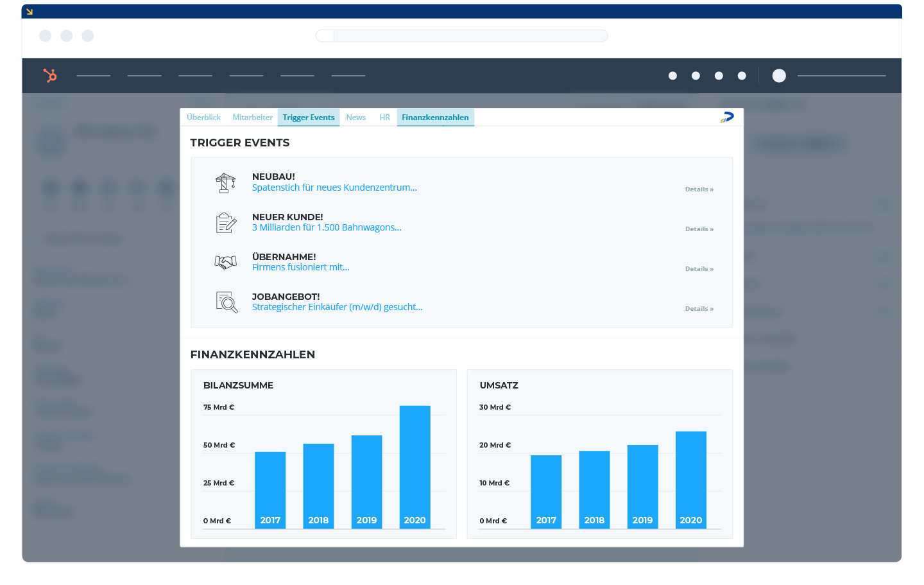The width and height of the screenshot is (924, 585).
Task: Click the handshake icon for the ÜBERNAHME event
Action: click(x=226, y=262)
